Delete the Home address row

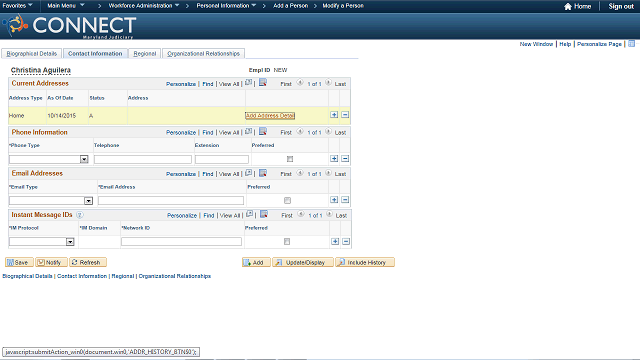[345, 115]
